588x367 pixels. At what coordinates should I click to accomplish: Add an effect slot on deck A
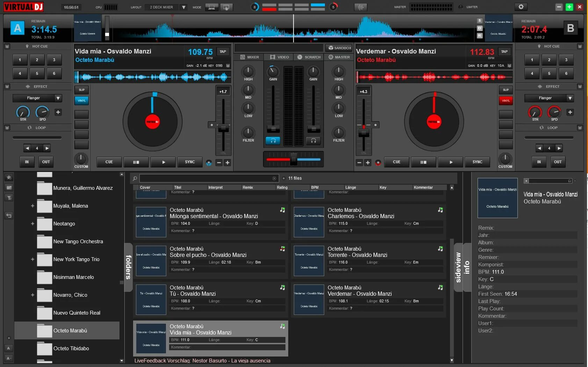pos(58,112)
